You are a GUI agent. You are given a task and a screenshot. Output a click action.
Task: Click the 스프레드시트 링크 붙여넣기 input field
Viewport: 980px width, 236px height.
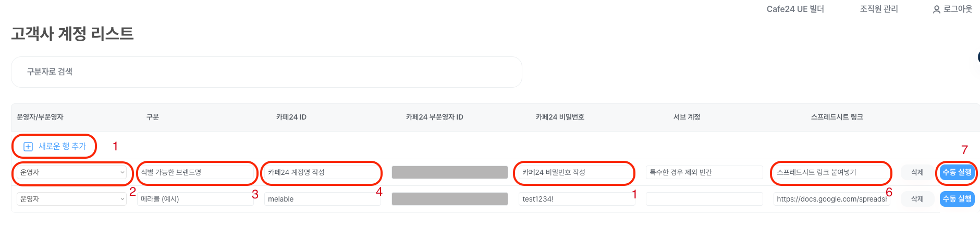click(831, 172)
